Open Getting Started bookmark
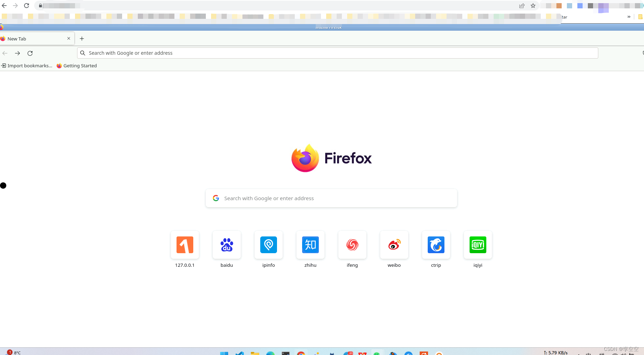This screenshot has height=355, width=644. [x=77, y=66]
